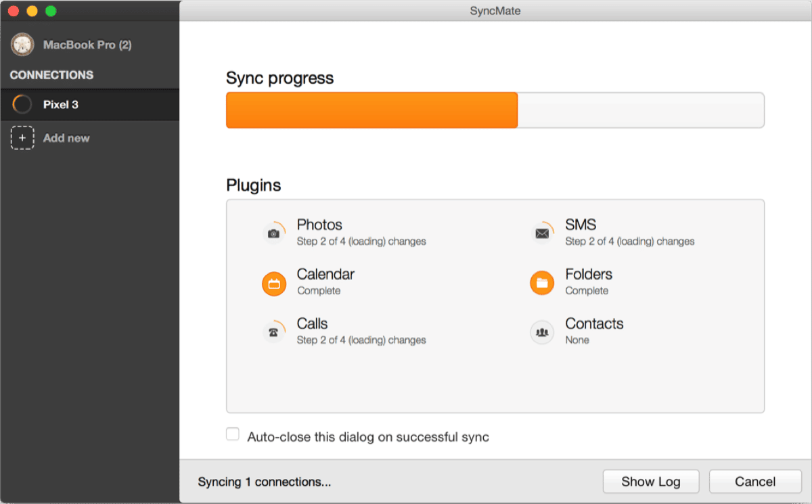The image size is (812, 504).
Task: Click the MacBook Pro avatar icon
Action: [x=22, y=45]
